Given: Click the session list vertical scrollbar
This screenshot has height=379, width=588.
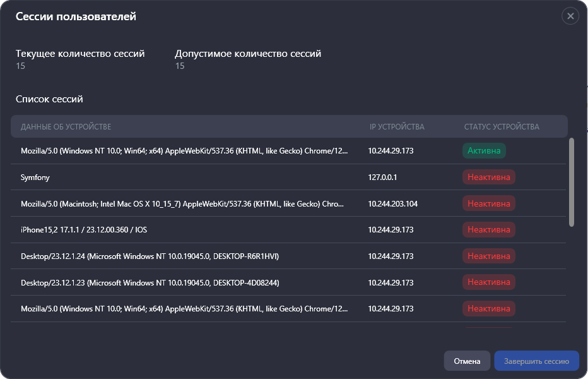Looking at the screenshot, I should [572, 182].
